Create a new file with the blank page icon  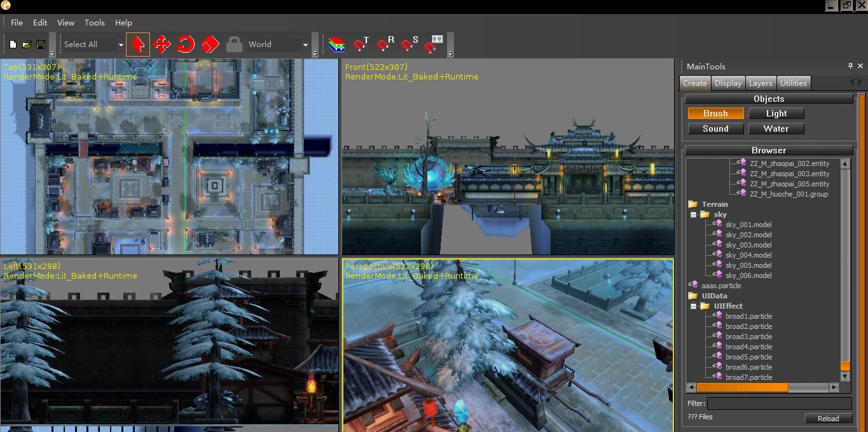pos(13,45)
